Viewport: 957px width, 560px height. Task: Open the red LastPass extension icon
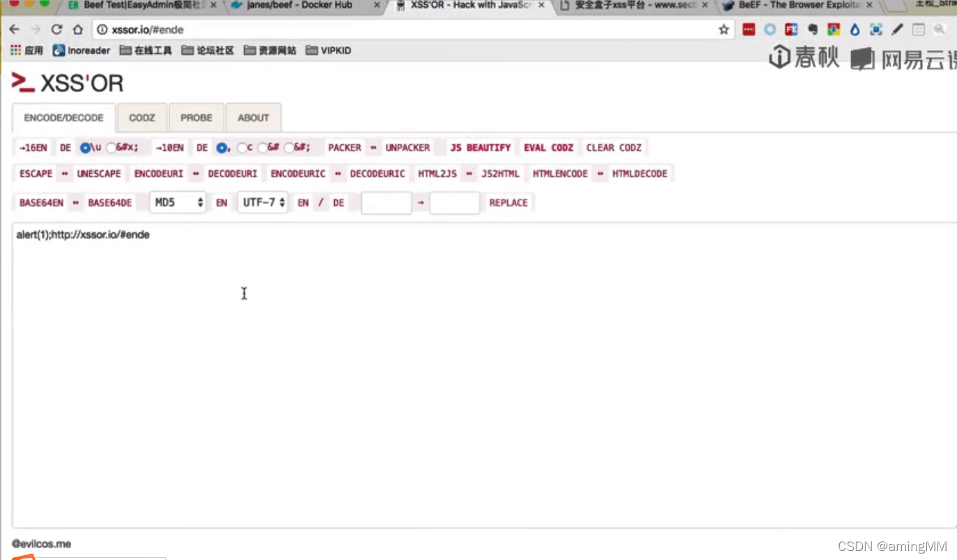pos(749,30)
